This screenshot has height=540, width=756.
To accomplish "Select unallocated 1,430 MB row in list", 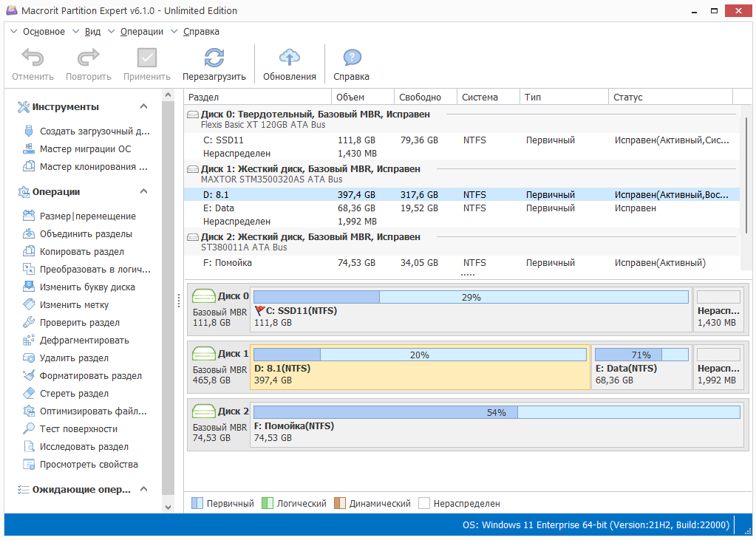I will 462,154.
